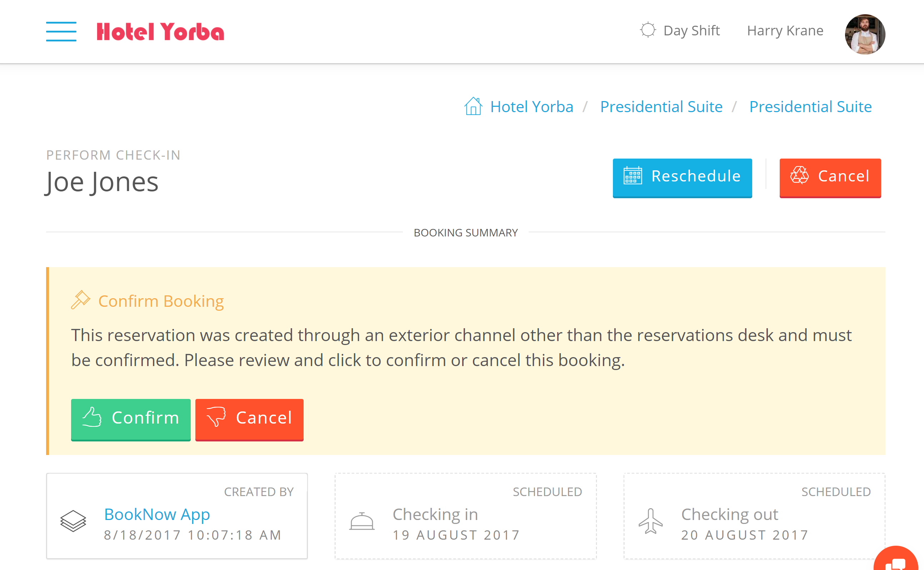Click the Hotel Yorba home icon
924x570 pixels.
point(473,106)
